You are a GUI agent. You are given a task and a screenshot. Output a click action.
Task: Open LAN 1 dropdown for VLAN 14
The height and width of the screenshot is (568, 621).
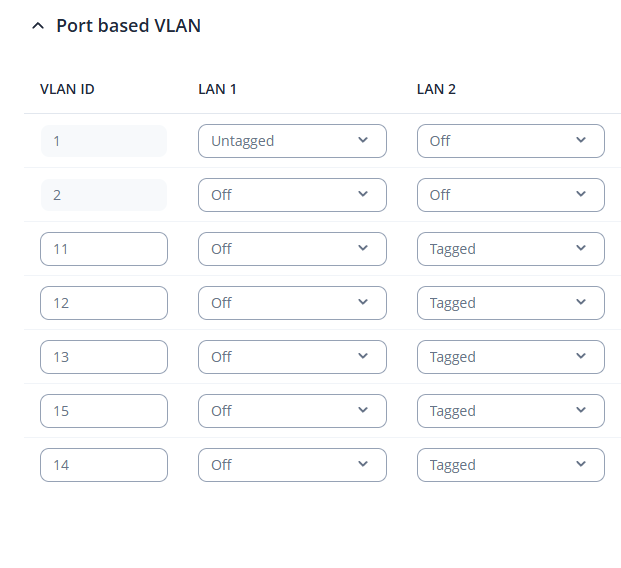292,465
